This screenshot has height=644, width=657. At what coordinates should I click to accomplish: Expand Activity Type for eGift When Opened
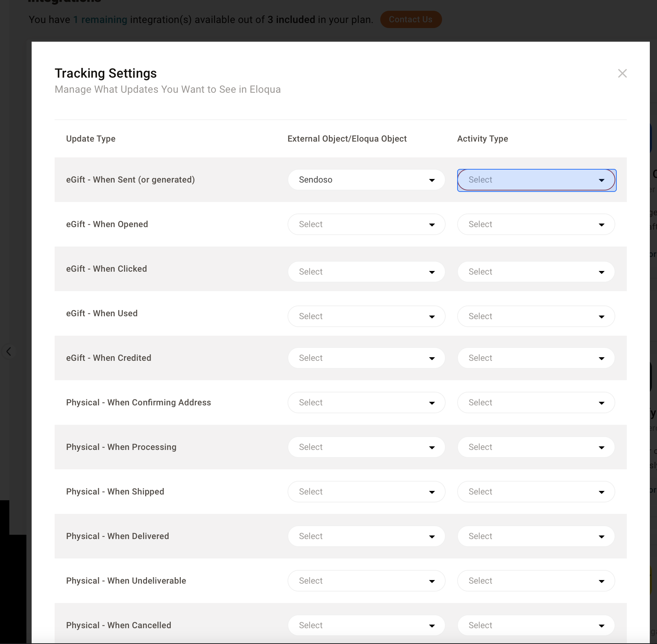(x=536, y=224)
